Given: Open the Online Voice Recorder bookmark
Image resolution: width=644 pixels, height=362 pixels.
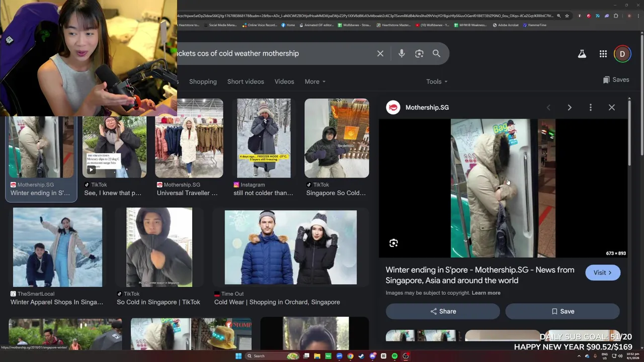Looking at the screenshot, I should point(260,25).
